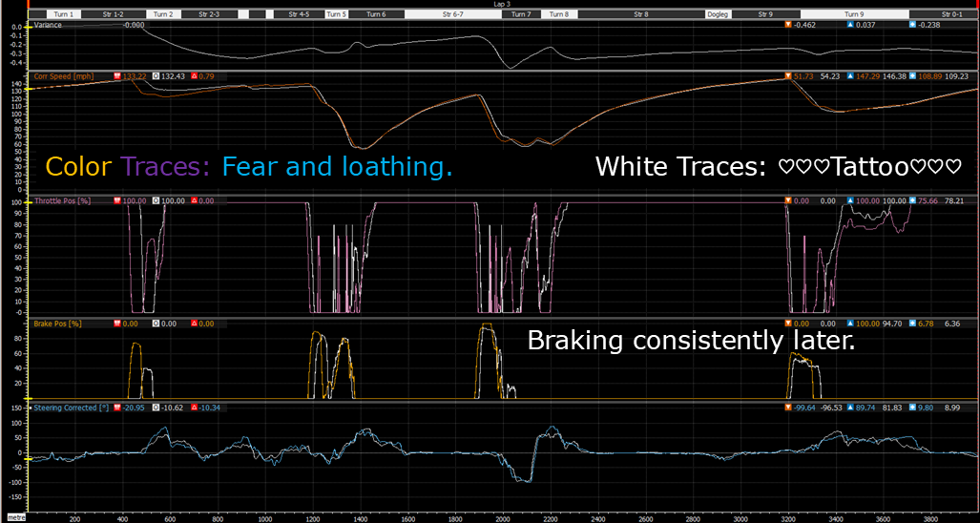Viewport: 980px width, 523px height.
Task: Select the Str 6-7 track section
Action: click(453, 13)
